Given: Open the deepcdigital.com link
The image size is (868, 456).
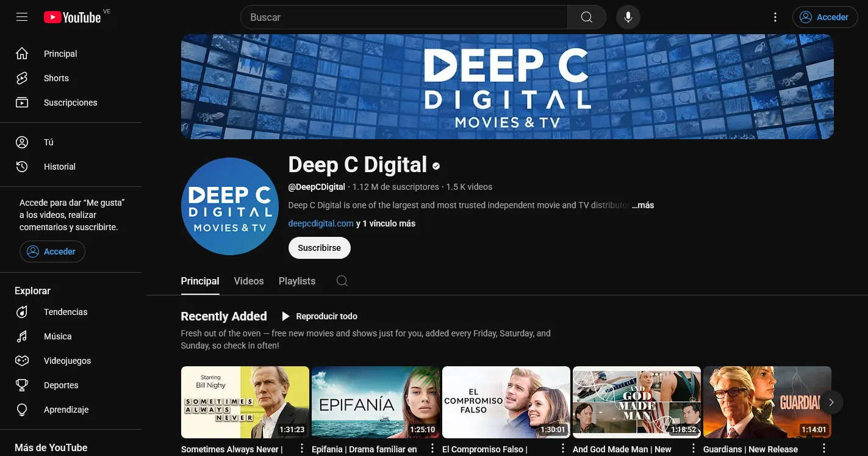Looking at the screenshot, I should coord(321,223).
